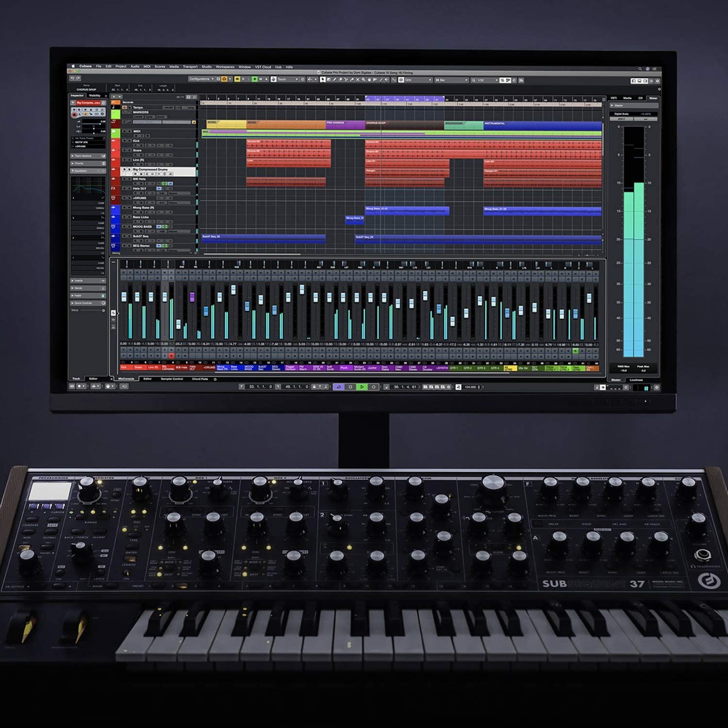
Task: Switch to the Visibility tab
Action: 95,96
